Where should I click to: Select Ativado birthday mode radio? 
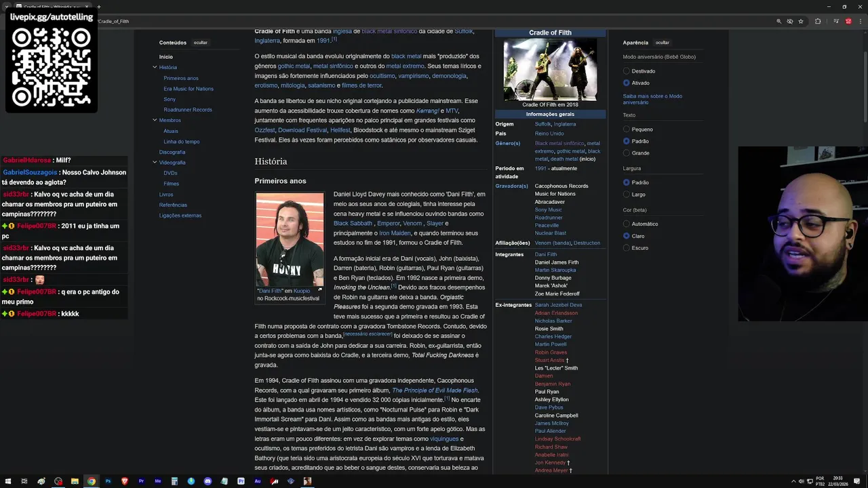pos(627,83)
